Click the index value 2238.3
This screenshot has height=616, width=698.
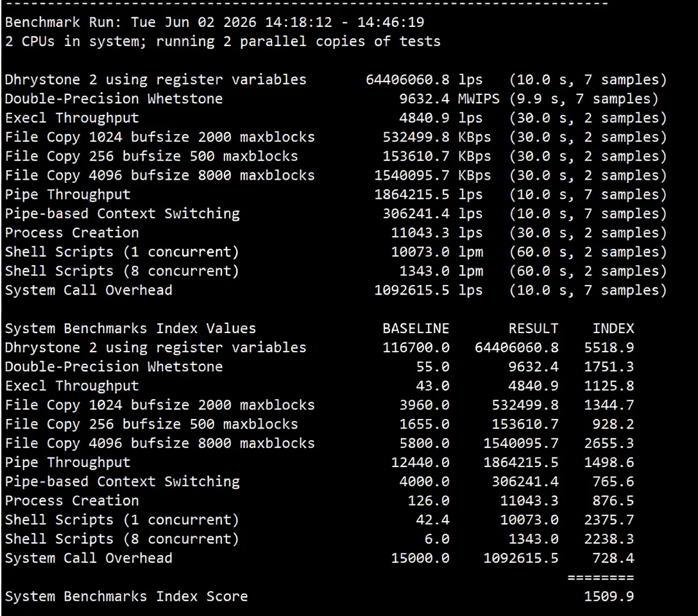(609, 539)
